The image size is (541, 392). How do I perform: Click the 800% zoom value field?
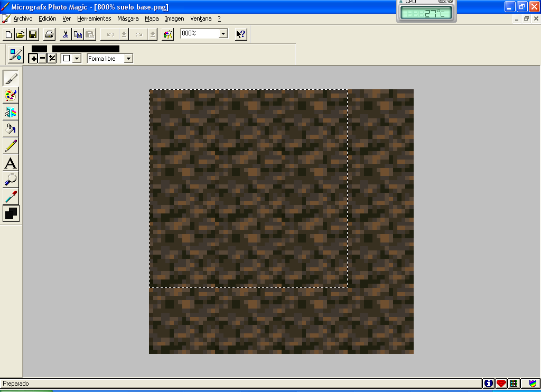click(x=200, y=33)
